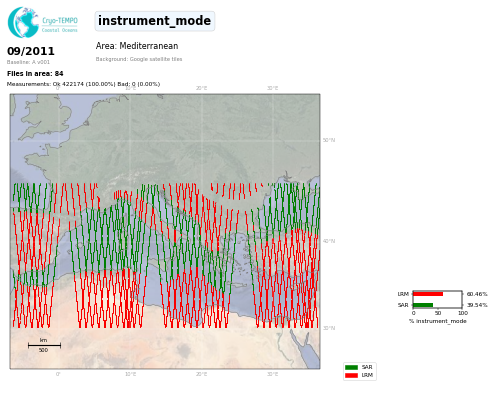Click the red LRM legend swatch

pos(351,375)
